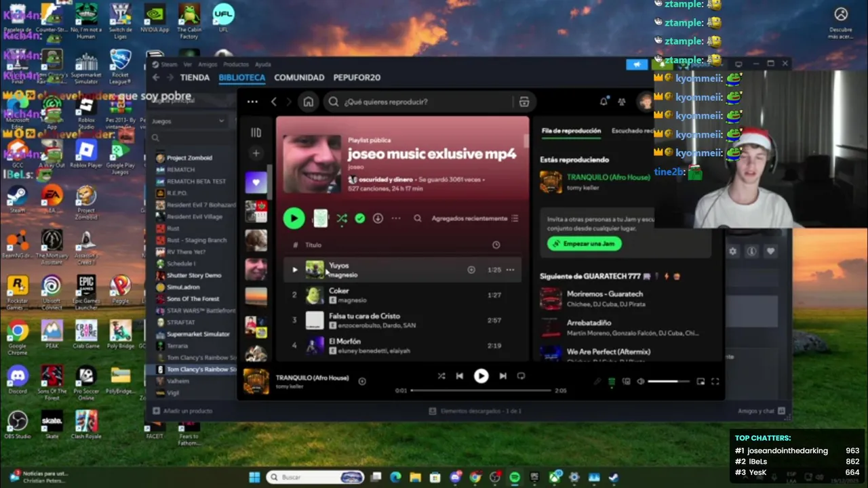Toggle shuffle in the bottom player bar
868x488 pixels.
(x=441, y=375)
